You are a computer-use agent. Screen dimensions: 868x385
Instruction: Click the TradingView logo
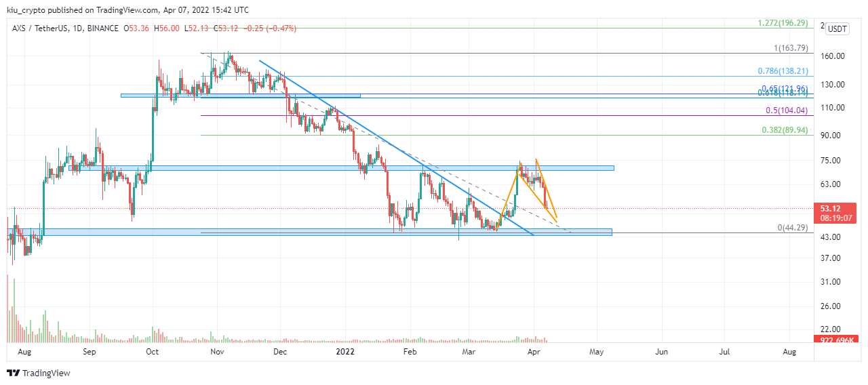(x=38, y=373)
